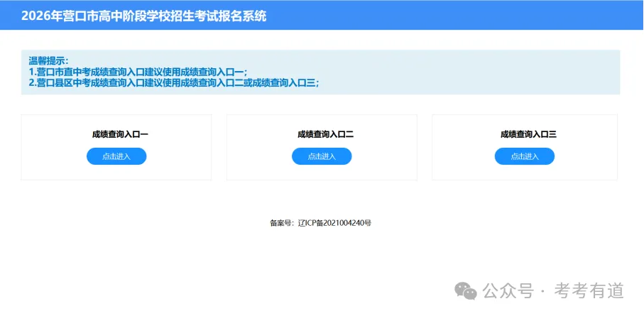The height and width of the screenshot is (316, 644).
Task: Click tip line 1 about 营口市直中考成绩查询
Action: 138,72
